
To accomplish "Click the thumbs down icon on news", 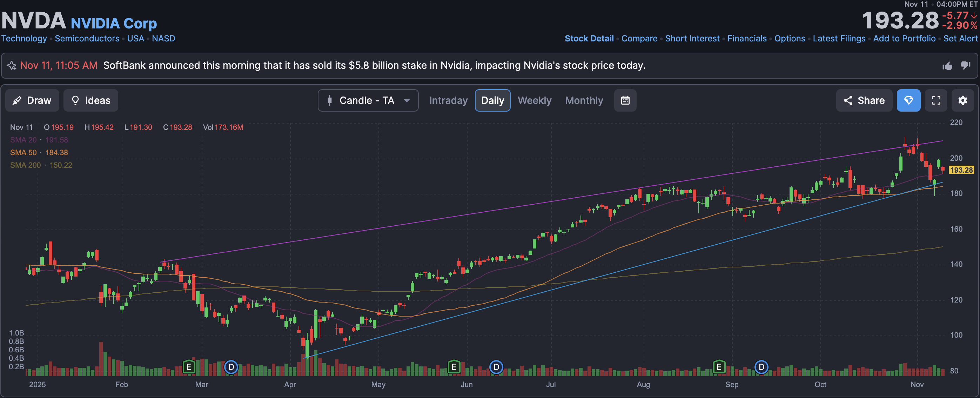I will pyautogui.click(x=965, y=65).
